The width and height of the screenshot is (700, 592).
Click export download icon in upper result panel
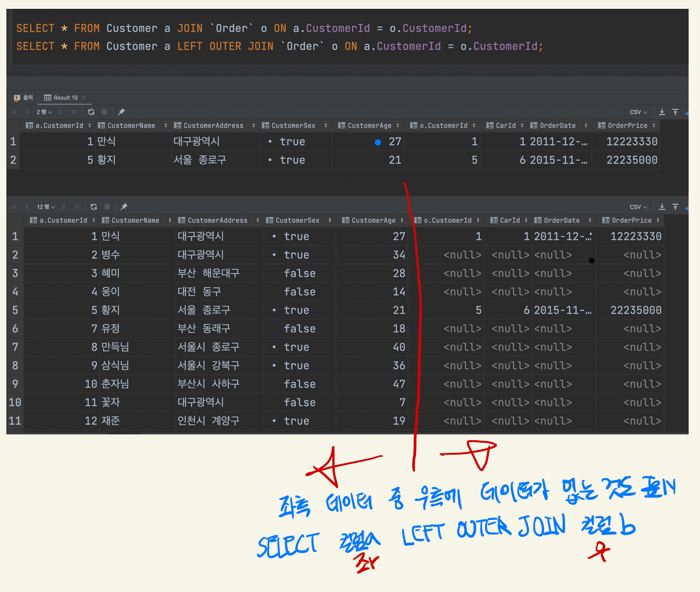click(x=662, y=112)
